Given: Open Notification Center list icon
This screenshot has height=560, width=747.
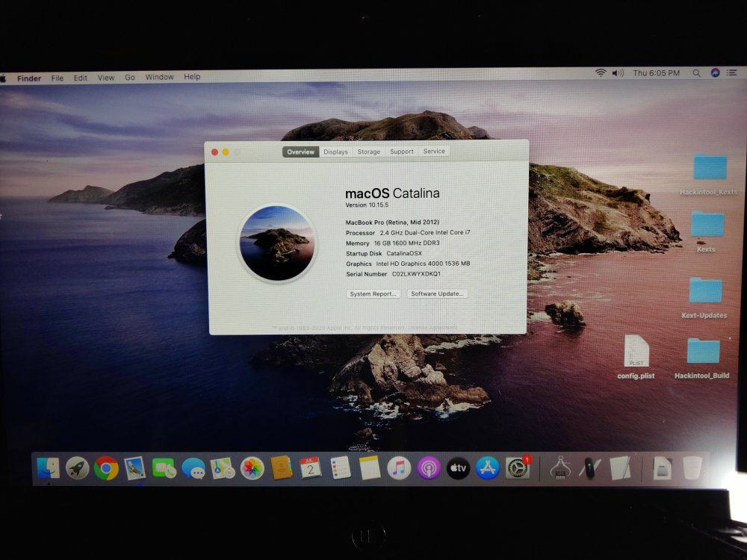Looking at the screenshot, I should tap(732, 72).
